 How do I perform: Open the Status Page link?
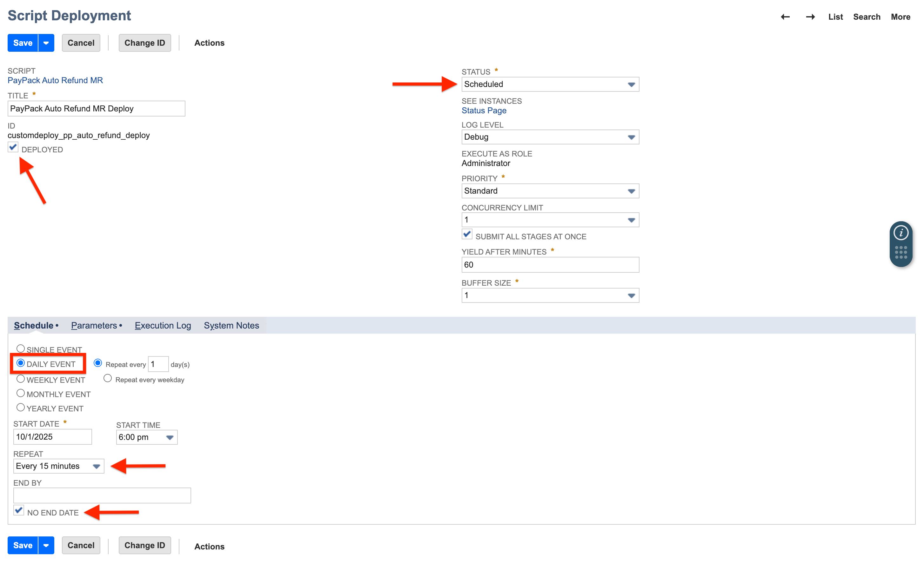(483, 110)
